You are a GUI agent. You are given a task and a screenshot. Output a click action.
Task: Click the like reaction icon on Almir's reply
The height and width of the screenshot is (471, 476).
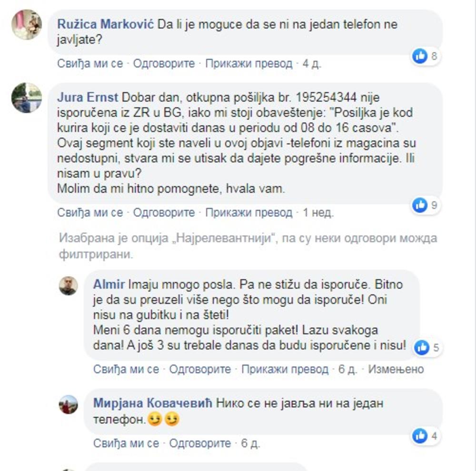pyautogui.click(x=422, y=347)
